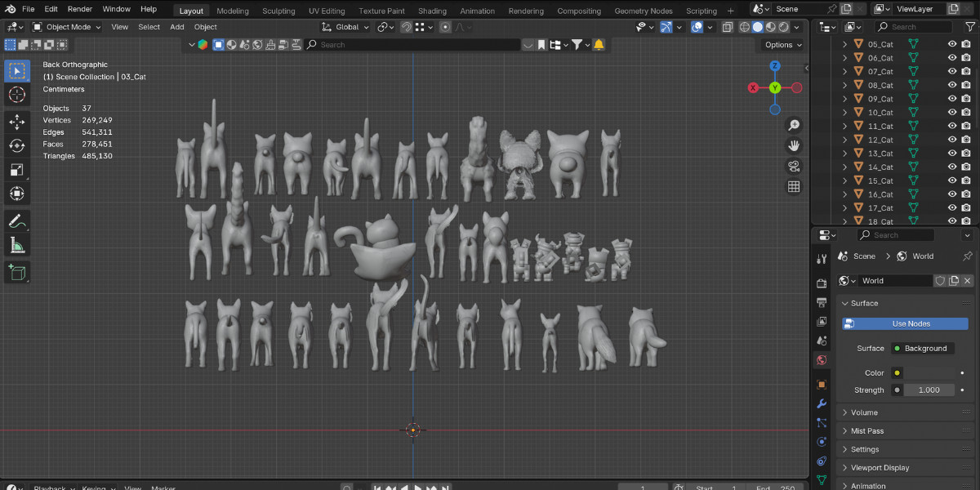980x490 pixels.
Task: Expand the Mist Pass panel
Action: tap(906, 431)
